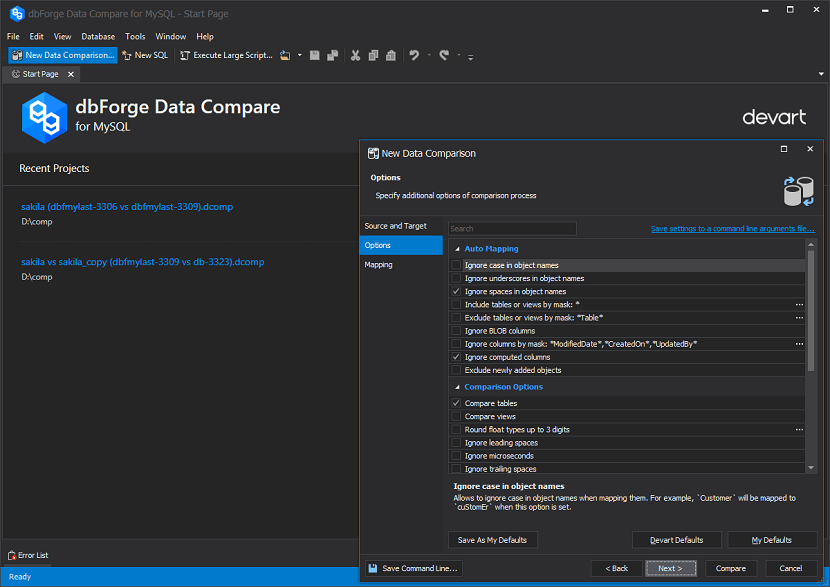Viewport: 830px width, 587px height.
Task: Click the options Search field
Action: [512, 229]
